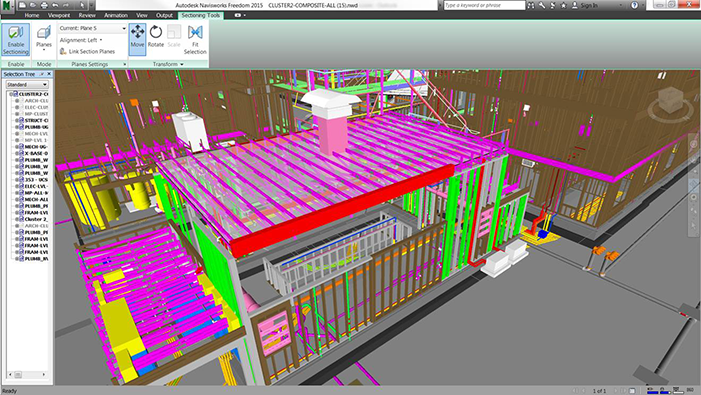The height and width of the screenshot is (395, 701).
Task: Click the Print icon in quick access toolbar
Action: (x=44, y=5)
